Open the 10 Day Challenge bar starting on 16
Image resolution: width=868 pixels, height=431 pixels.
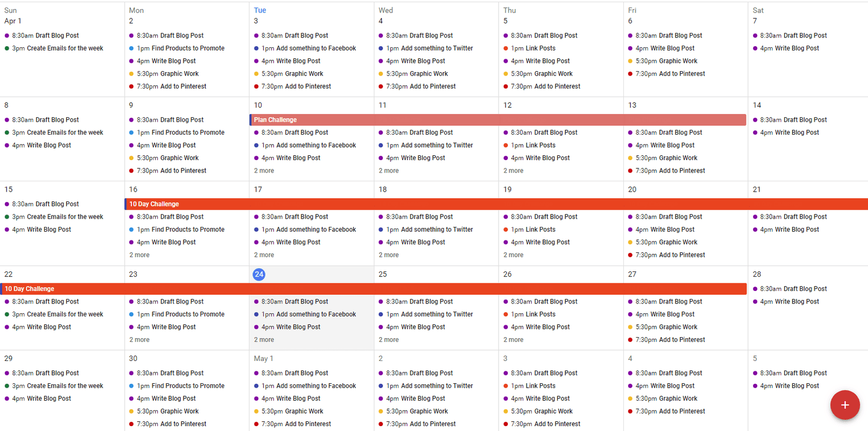(496, 204)
